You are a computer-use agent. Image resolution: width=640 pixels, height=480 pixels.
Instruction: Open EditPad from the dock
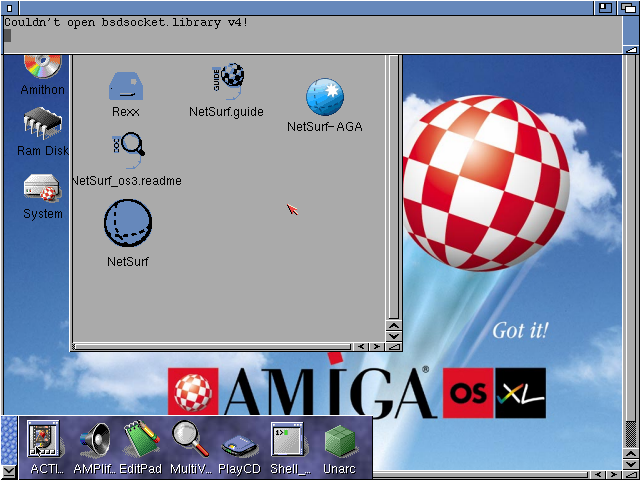point(142,438)
